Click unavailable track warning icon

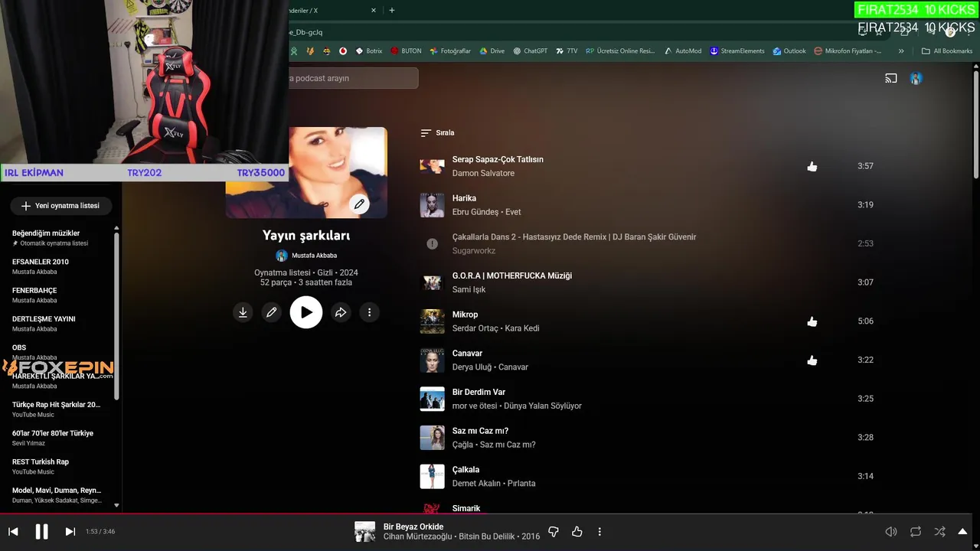click(432, 243)
